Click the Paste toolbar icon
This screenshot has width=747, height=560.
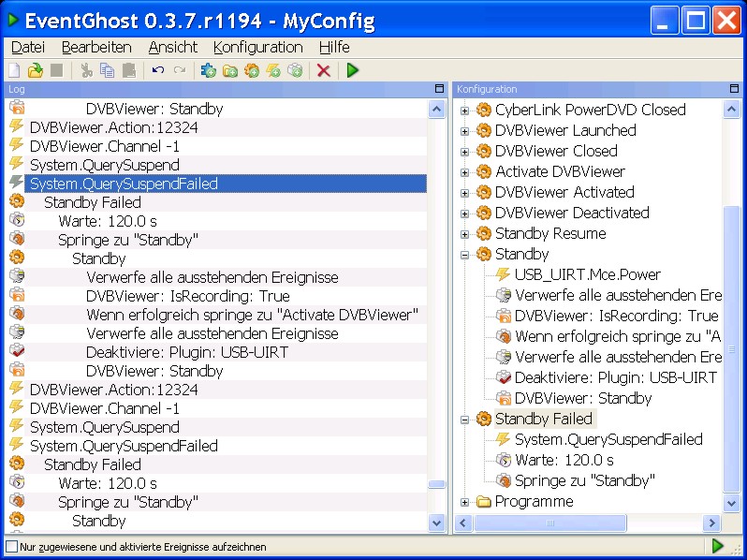pos(129,70)
